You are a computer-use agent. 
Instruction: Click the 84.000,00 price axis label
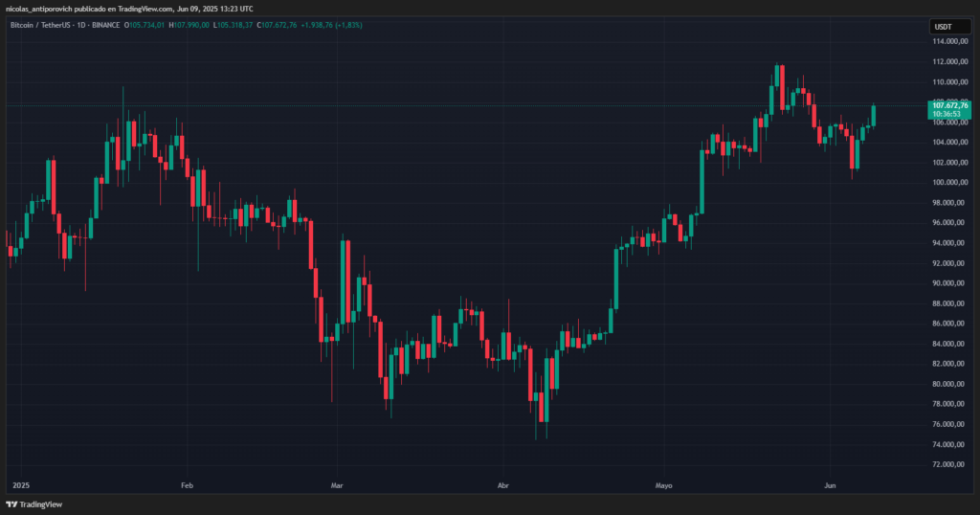[x=949, y=344]
